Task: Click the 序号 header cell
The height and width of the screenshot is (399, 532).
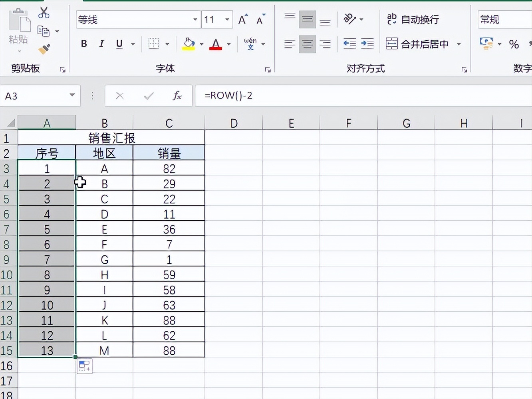Action: click(x=47, y=153)
